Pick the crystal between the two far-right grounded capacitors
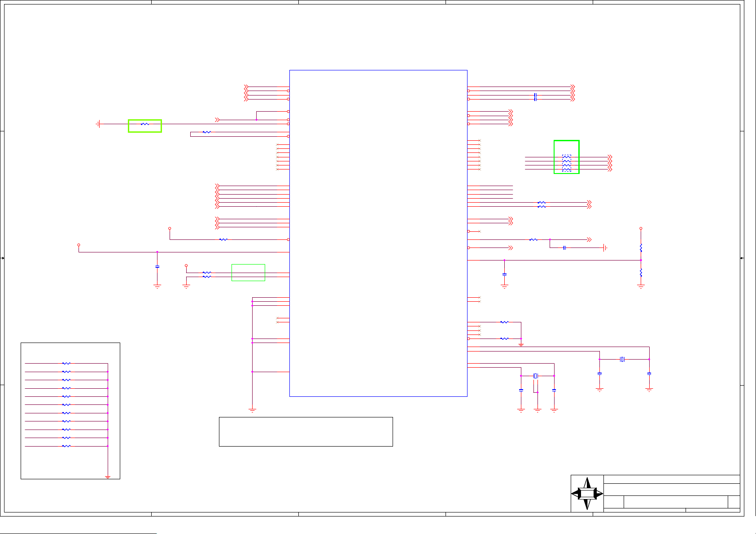The width and height of the screenshot is (756, 534). (x=622, y=359)
